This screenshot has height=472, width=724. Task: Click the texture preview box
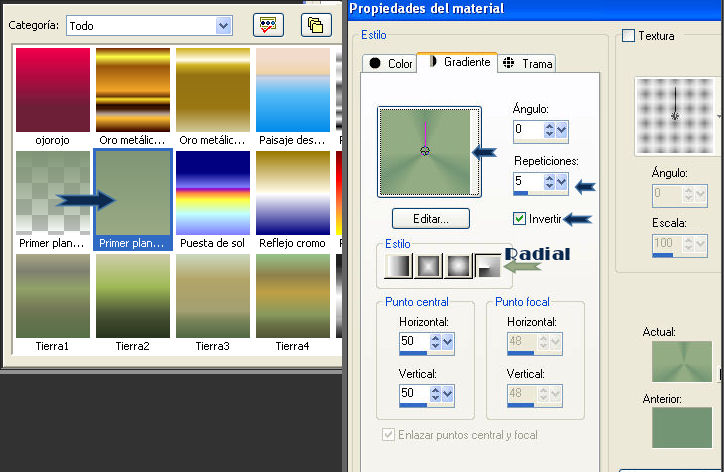click(x=675, y=115)
